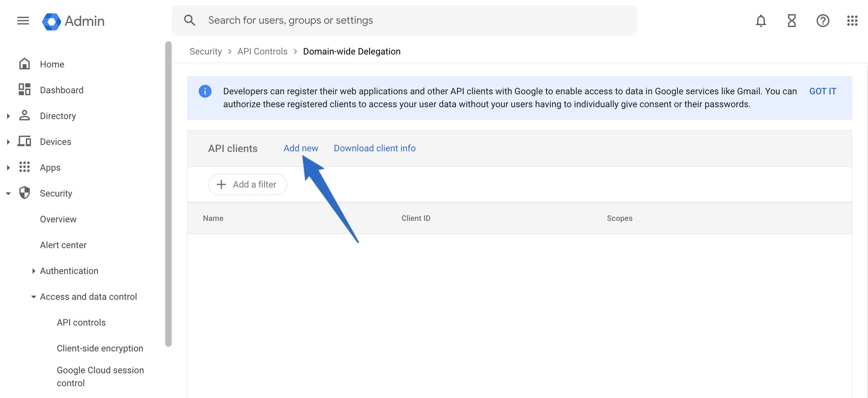Click the Devices icon in sidebar
The width and height of the screenshot is (868, 398).
click(24, 141)
